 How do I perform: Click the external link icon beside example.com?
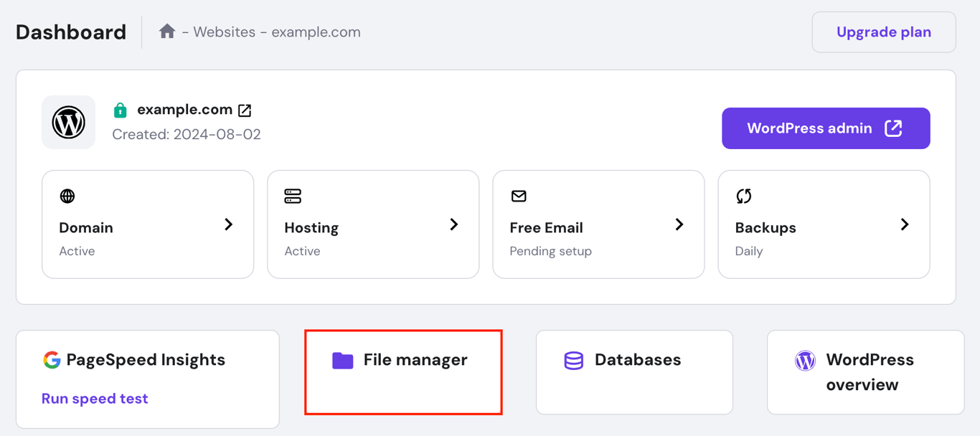coord(245,110)
